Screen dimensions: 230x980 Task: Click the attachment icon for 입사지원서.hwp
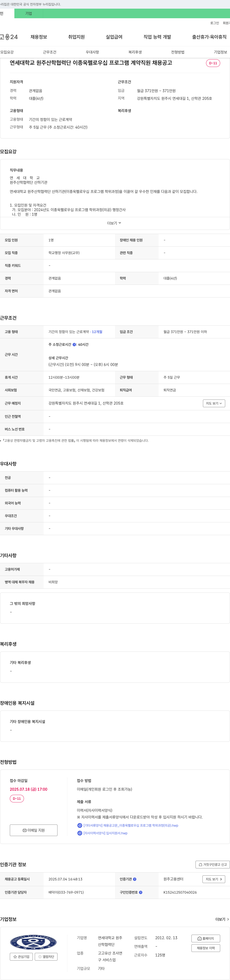coord(80,833)
